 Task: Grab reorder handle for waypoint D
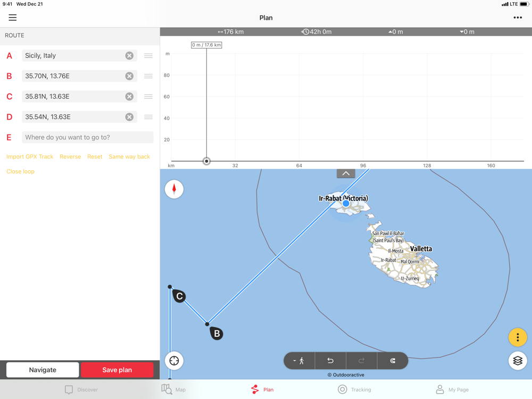tap(148, 117)
